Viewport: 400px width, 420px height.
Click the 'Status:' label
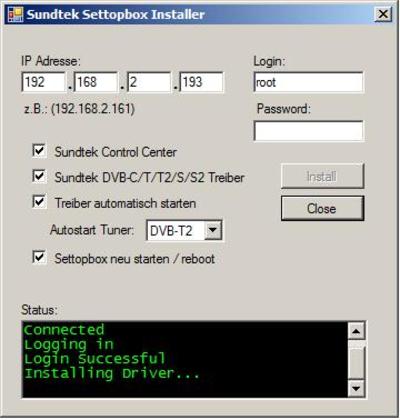point(39,310)
